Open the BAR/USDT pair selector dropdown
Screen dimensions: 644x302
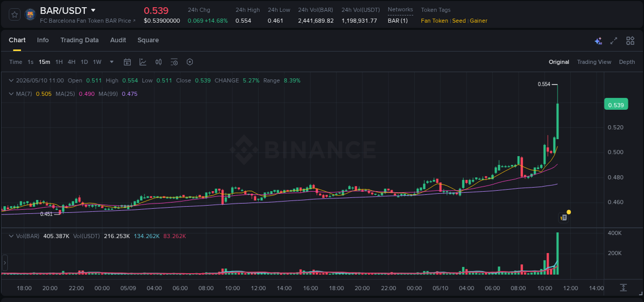(93, 10)
